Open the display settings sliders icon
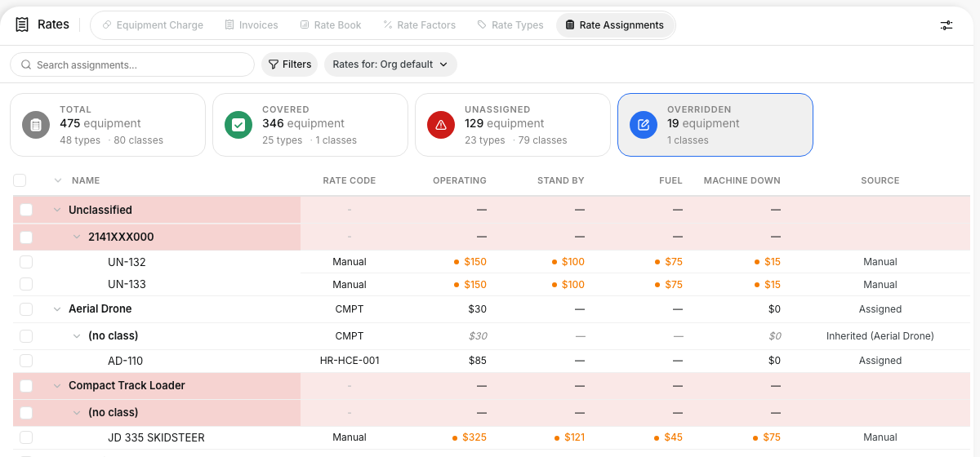 947,25
